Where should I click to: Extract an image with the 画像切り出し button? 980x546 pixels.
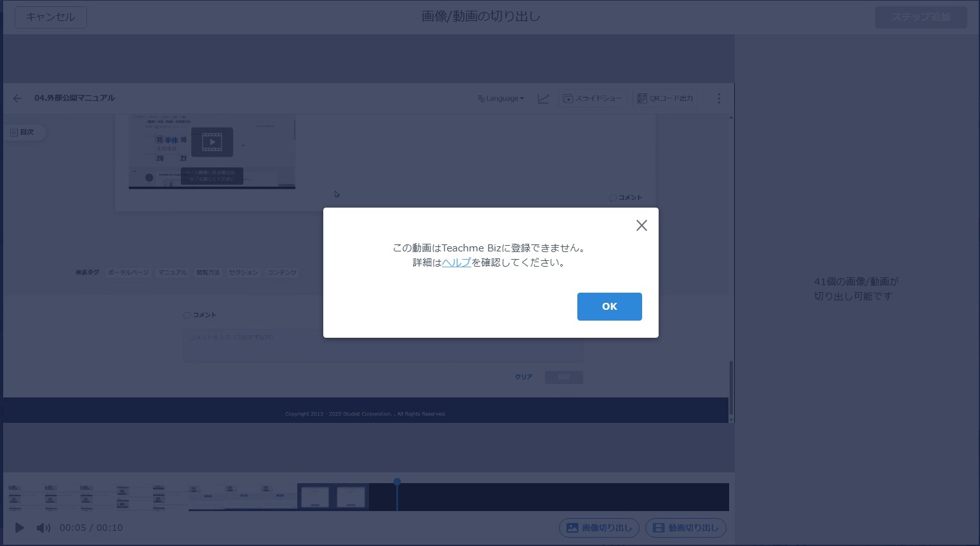pos(598,528)
